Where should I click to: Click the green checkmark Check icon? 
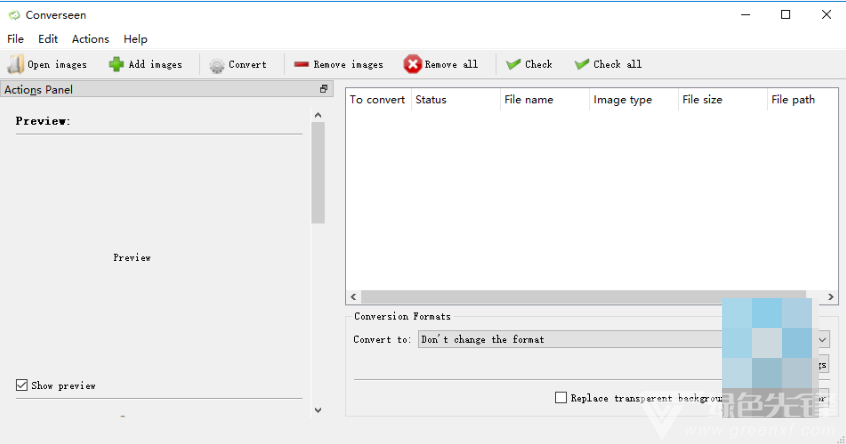513,64
